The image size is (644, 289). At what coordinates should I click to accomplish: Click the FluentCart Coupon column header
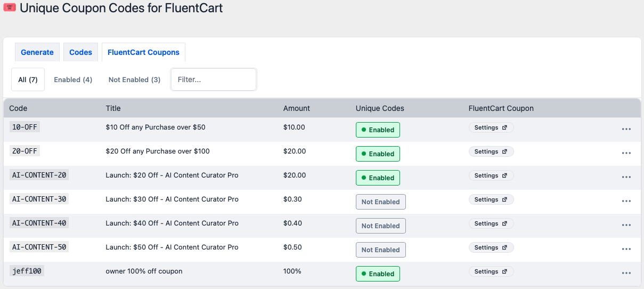pyautogui.click(x=501, y=108)
